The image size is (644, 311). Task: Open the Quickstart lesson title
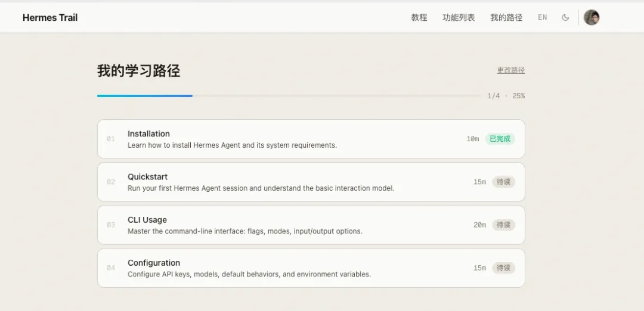tap(147, 177)
